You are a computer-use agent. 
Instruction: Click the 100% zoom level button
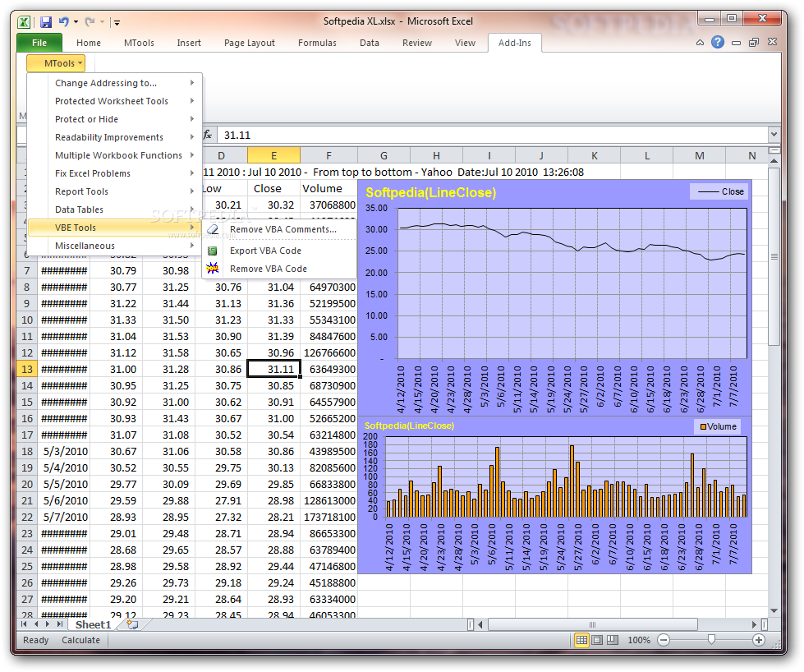click(639, 640)
